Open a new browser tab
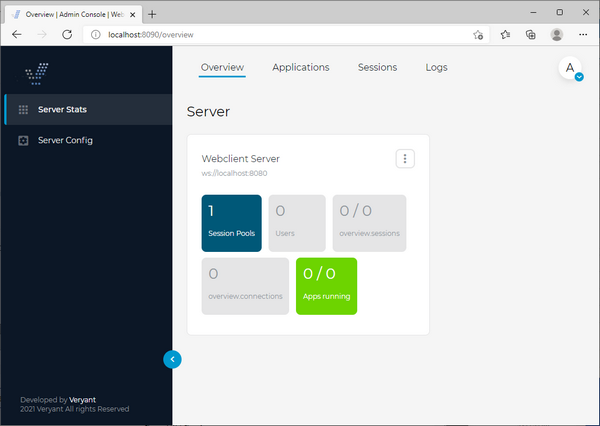Screen dimensions: 600x426 point(152,15)
